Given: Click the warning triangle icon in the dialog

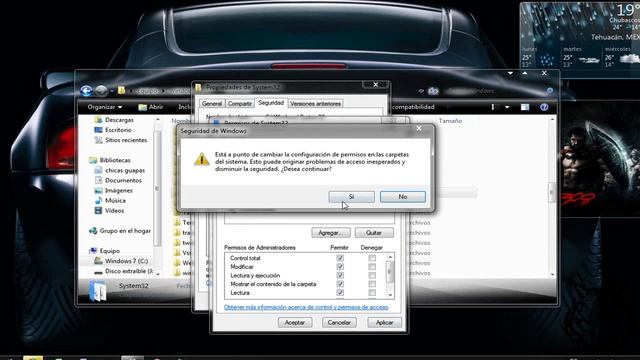Looking at the screenshot, I should (202, 159).
